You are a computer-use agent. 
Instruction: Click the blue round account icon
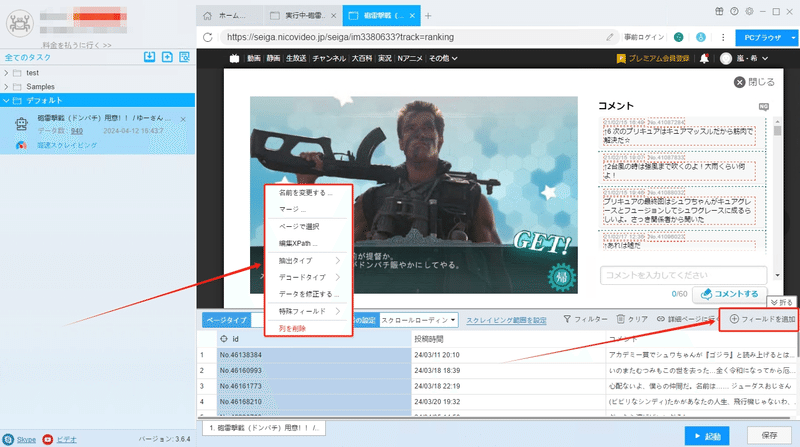701,37
